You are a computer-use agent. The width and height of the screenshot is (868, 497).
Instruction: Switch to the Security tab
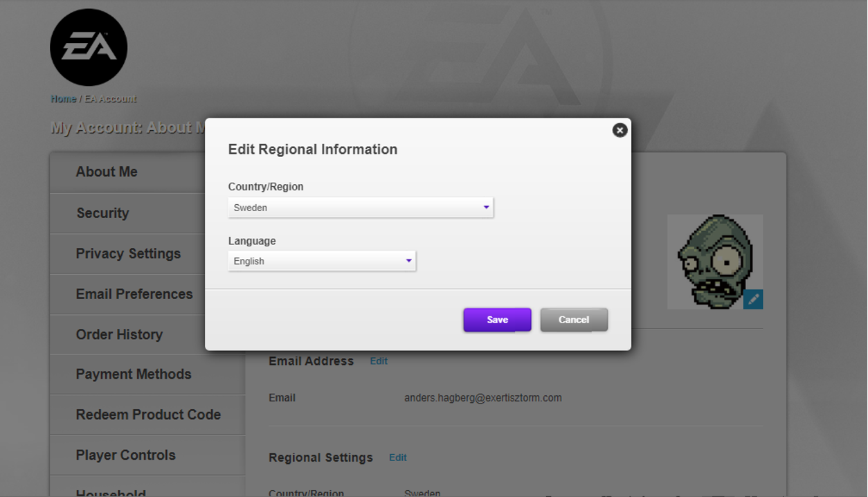pos(102,213)
